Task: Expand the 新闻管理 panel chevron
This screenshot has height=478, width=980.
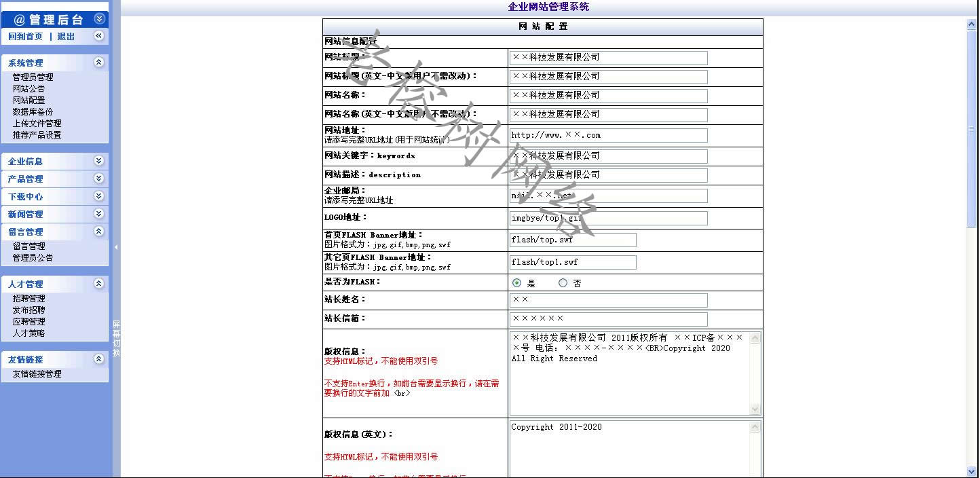Action: (x=99, y=214)
